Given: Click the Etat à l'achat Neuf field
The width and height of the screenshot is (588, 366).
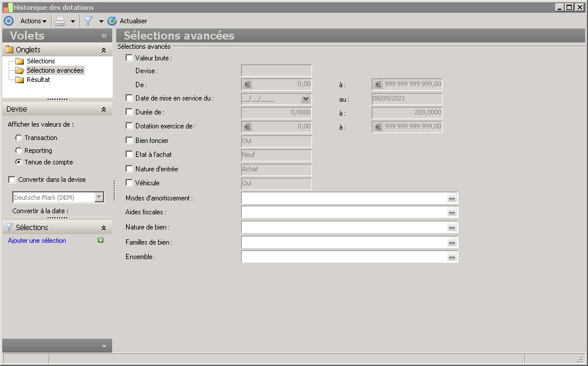Looking at the screenshot, I should (x=277, y=155).
